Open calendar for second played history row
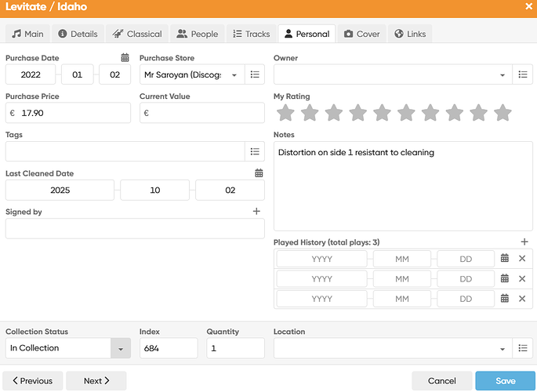 [505, 278]
